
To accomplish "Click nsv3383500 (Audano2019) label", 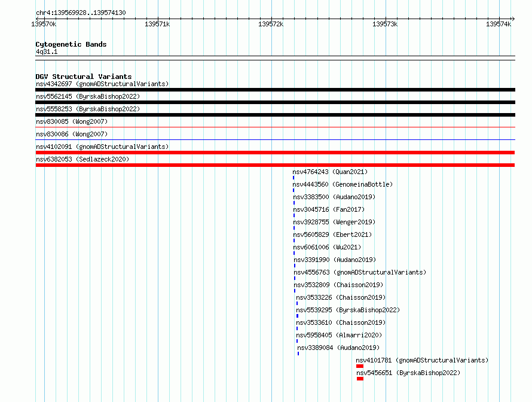I will click(334, 197).
